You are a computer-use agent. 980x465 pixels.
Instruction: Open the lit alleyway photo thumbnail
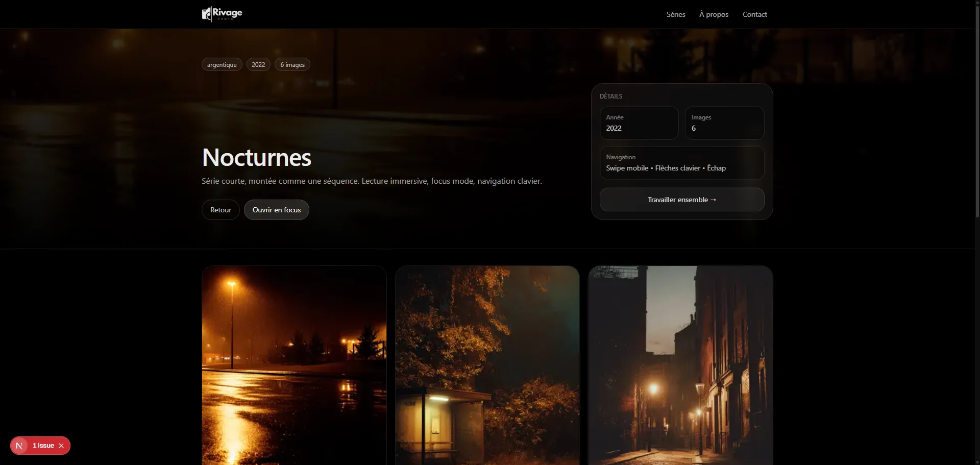[x=680, y=365]
